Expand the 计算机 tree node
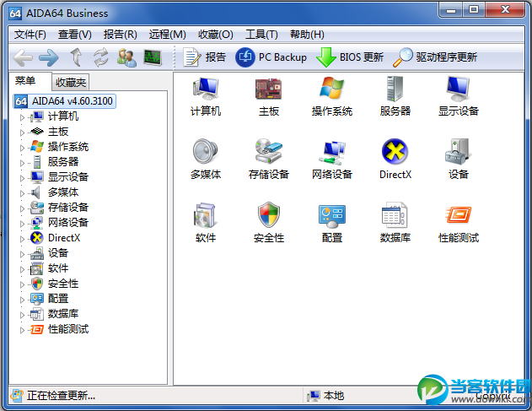This screenshot has height=411, width=532. pyautogui.click(x=22, y=117)
